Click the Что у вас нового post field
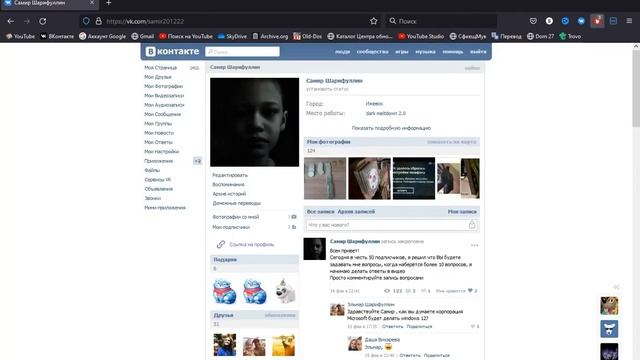This screenshot has height=360, width=640. [x=391, y=225]
